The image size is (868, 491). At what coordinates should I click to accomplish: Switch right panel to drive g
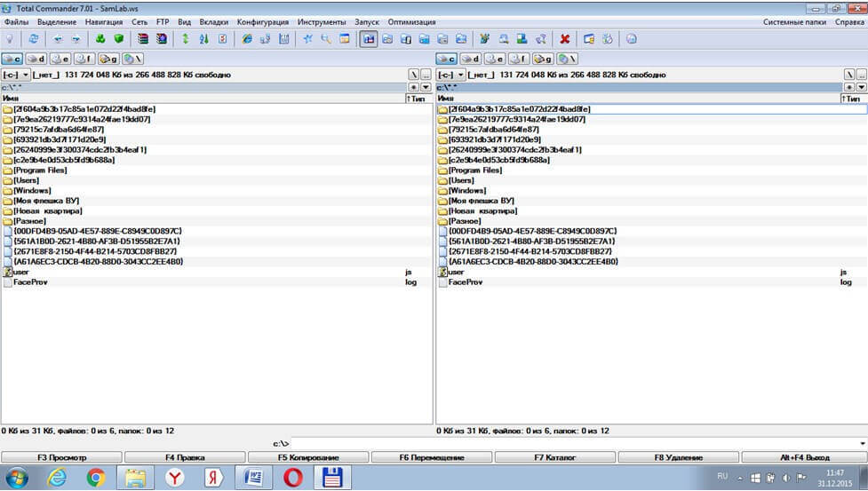(543, 59)
